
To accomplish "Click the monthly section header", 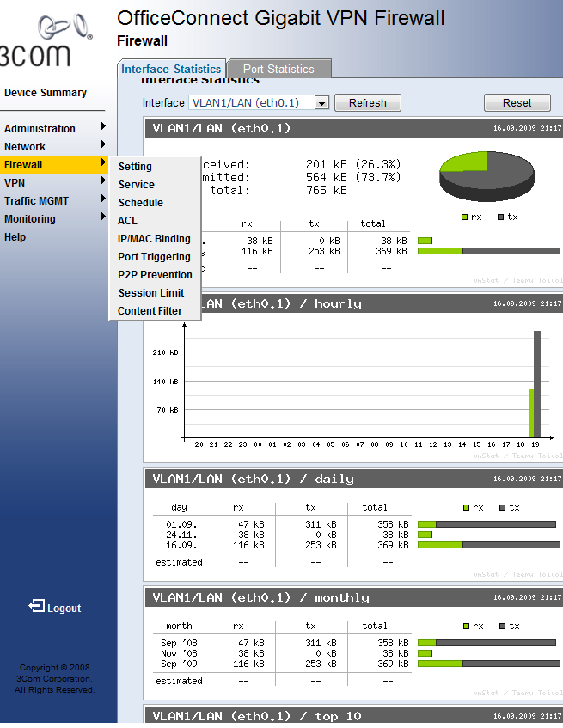I will click(x=353, y=597).
